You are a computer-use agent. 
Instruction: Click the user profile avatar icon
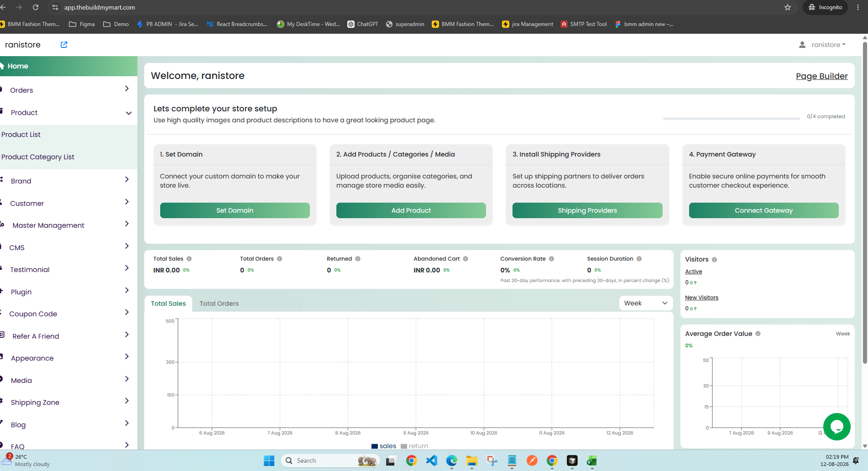[802, 45]
